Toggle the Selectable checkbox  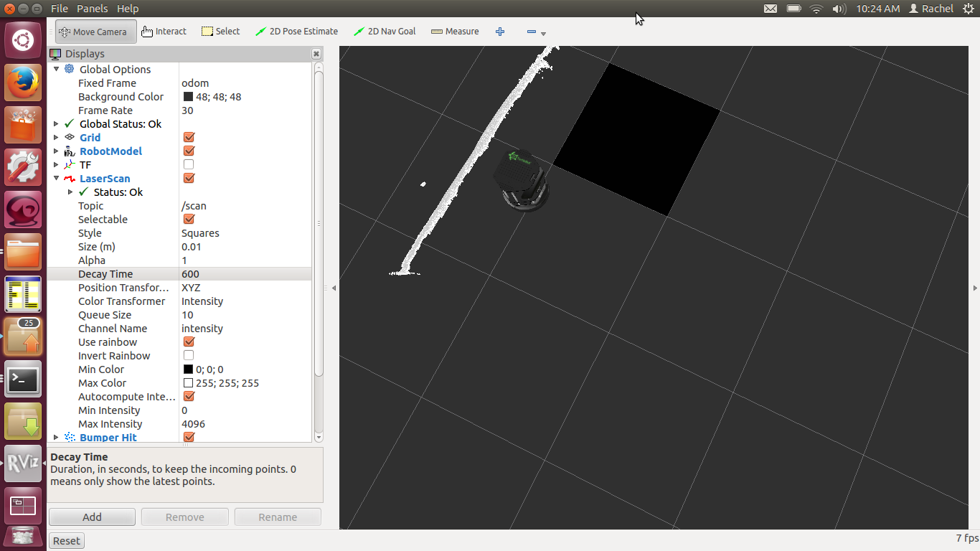coord(189,220)
